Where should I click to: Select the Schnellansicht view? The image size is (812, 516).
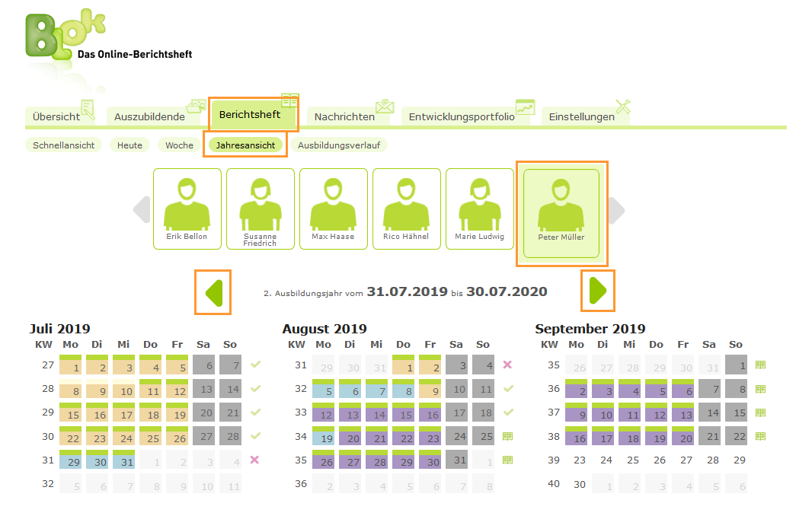coord(63,145)
